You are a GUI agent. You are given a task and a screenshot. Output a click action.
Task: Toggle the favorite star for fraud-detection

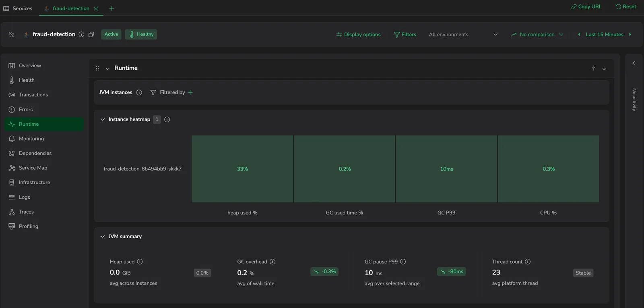pyautogui.click(x=11, y=34)
